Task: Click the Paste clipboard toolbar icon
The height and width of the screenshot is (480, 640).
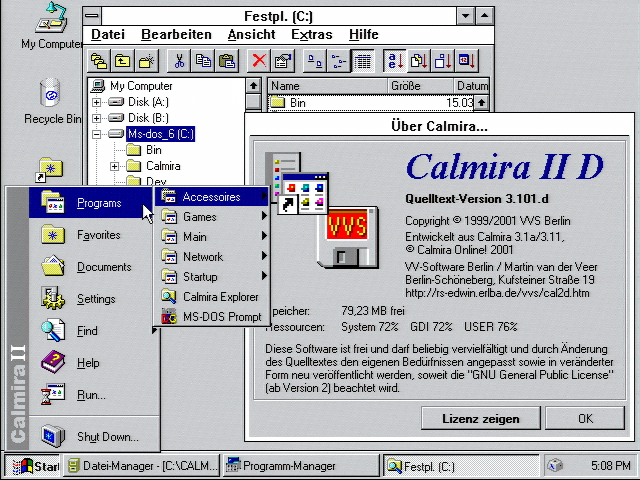Action: coord(226,61)
